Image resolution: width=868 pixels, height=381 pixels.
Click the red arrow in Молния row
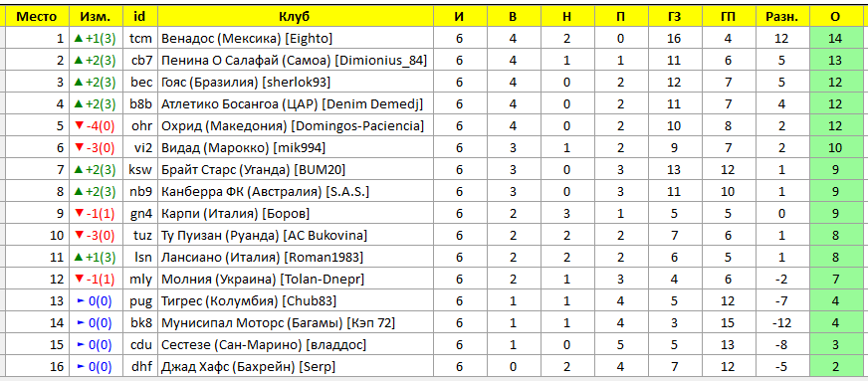click(78, 280)
